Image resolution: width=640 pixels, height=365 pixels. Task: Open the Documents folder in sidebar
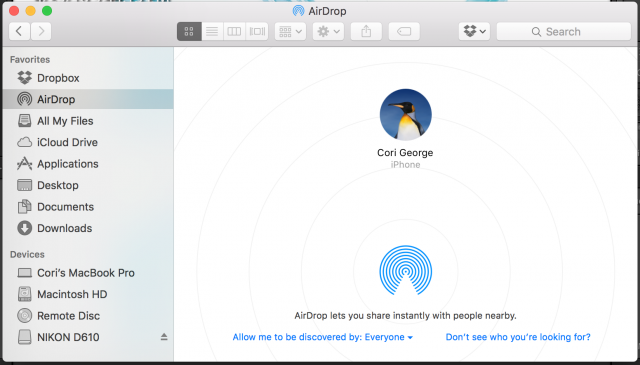[88, 207]
